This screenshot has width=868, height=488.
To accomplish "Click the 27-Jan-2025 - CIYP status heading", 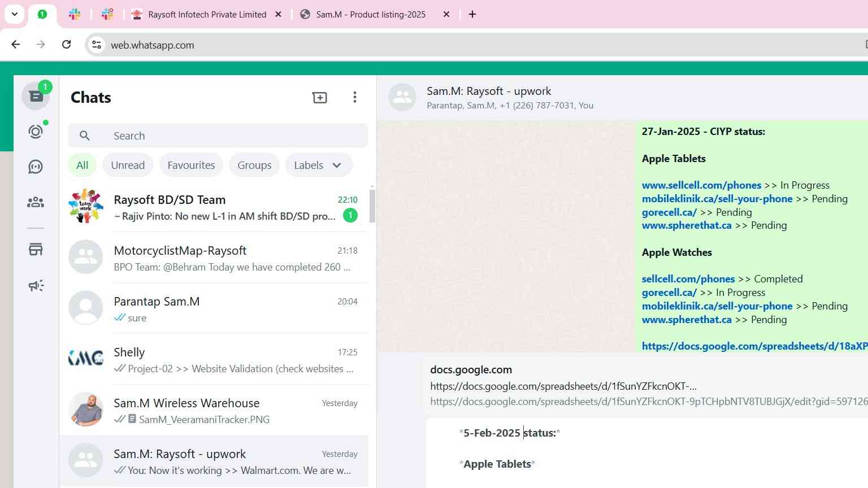I will click(x=704, y=132).
